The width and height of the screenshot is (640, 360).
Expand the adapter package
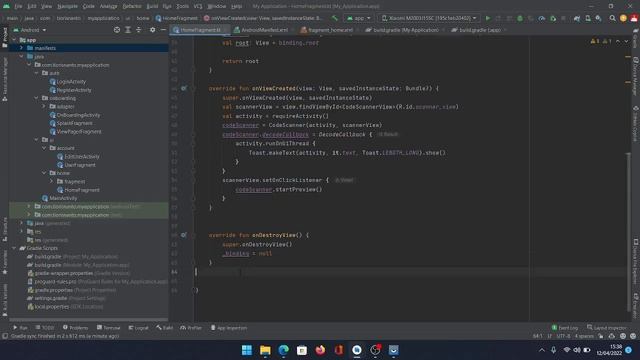tap(44, 107)
